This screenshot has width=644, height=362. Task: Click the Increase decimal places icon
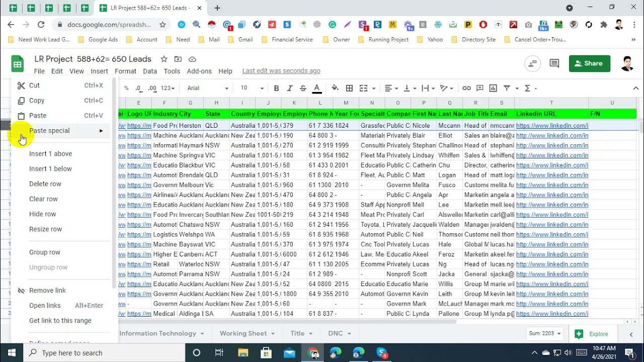click(152, 88)
